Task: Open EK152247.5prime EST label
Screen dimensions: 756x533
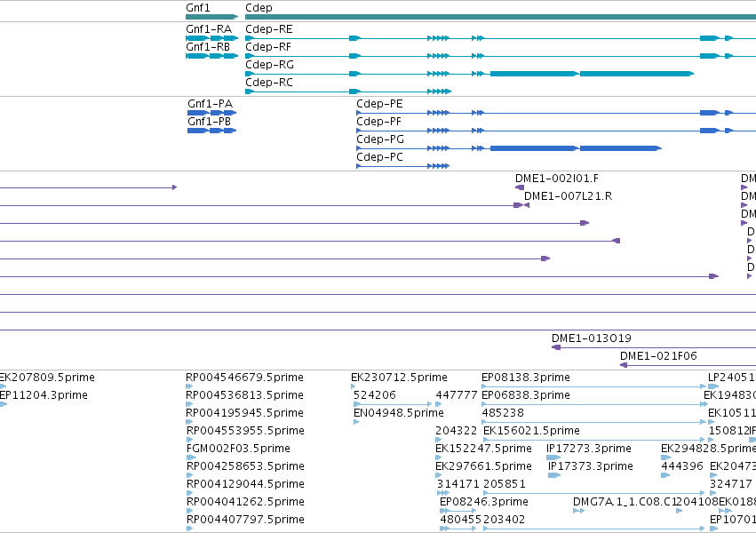Action: click(x=483, y=449)
